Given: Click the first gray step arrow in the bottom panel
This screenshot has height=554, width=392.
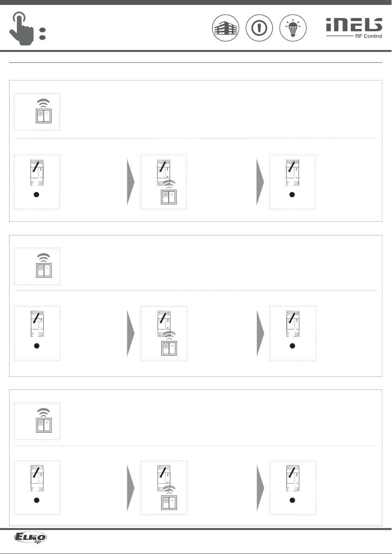Looking at the screenshot, I should click(131, 488).
